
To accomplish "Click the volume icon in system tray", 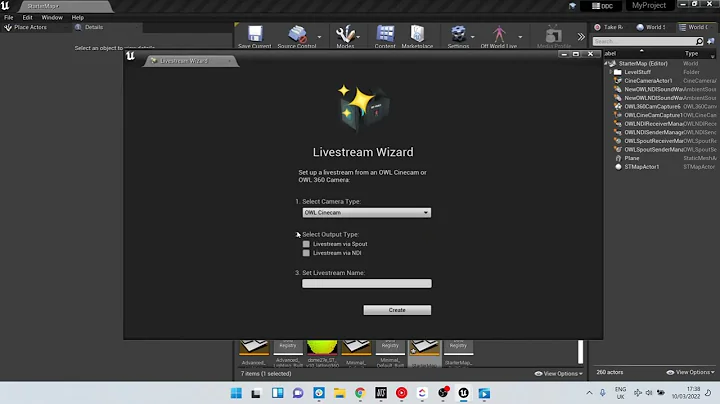I will tap(649, 393).
